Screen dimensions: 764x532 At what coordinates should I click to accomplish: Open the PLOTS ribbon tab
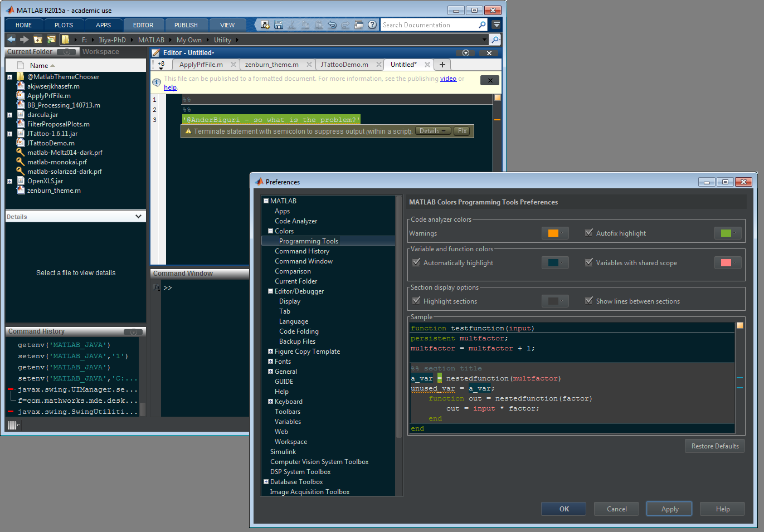tap(64, 25)
